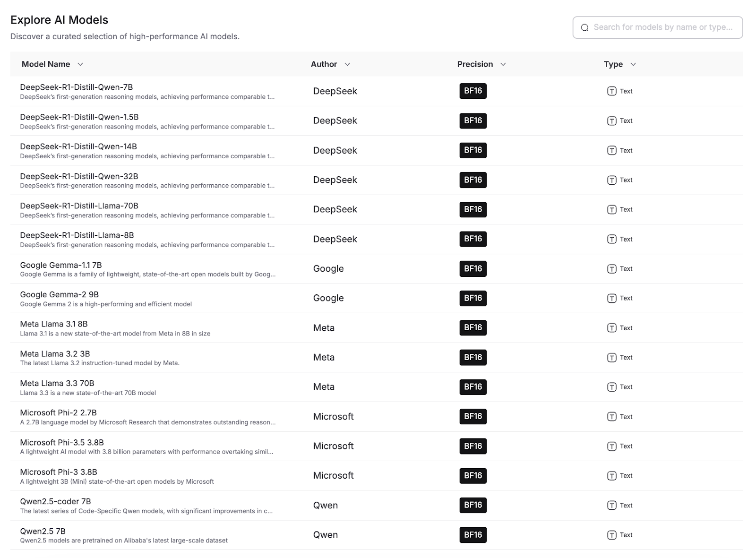Screen dimensions: 756x558
Task: Click Text type icon for Qwen2.5-coder 7B
Action: tap(611, 506)
